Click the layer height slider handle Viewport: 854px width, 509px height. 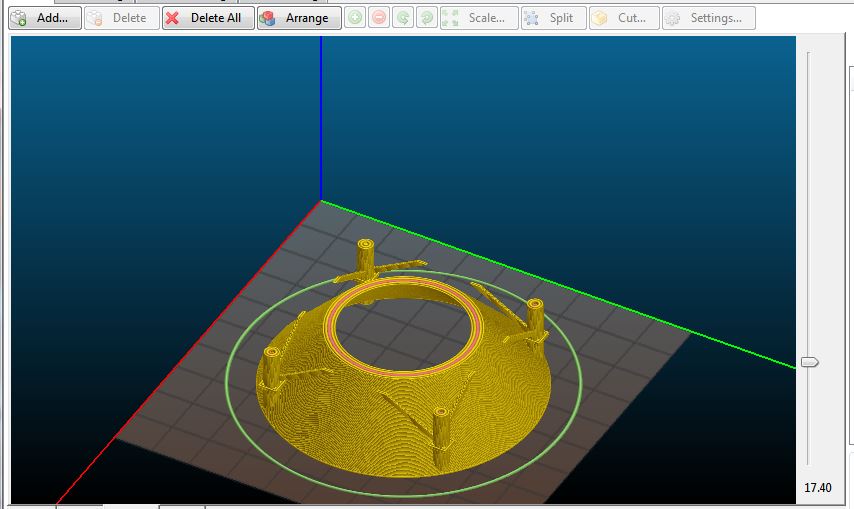pyautogui.click(x=809, y=362)
